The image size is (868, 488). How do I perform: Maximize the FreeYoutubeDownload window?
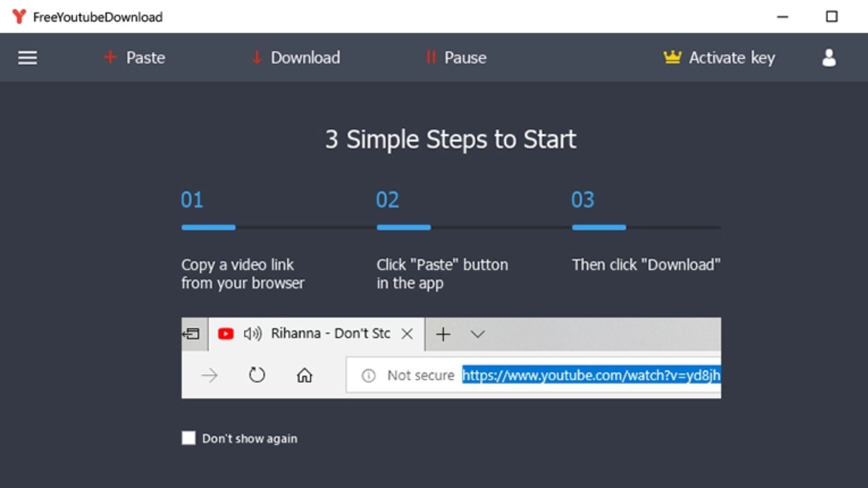pyautogui.click(x=831, y=17)
